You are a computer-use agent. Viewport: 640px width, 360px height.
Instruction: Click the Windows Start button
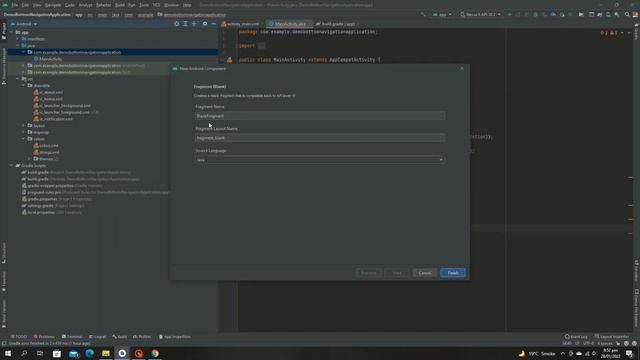point(8,353)
